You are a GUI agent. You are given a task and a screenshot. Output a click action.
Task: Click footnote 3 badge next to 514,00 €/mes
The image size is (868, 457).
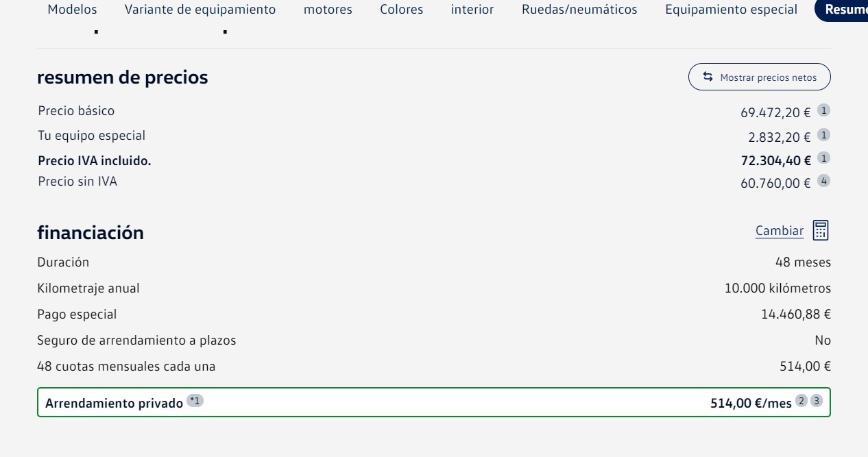click(x=816, y=401)
